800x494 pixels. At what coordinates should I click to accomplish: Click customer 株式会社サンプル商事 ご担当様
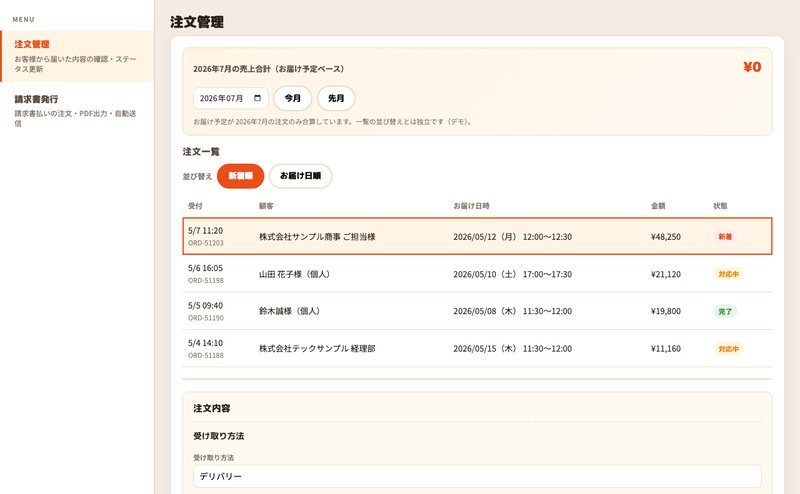click(317, 237)
